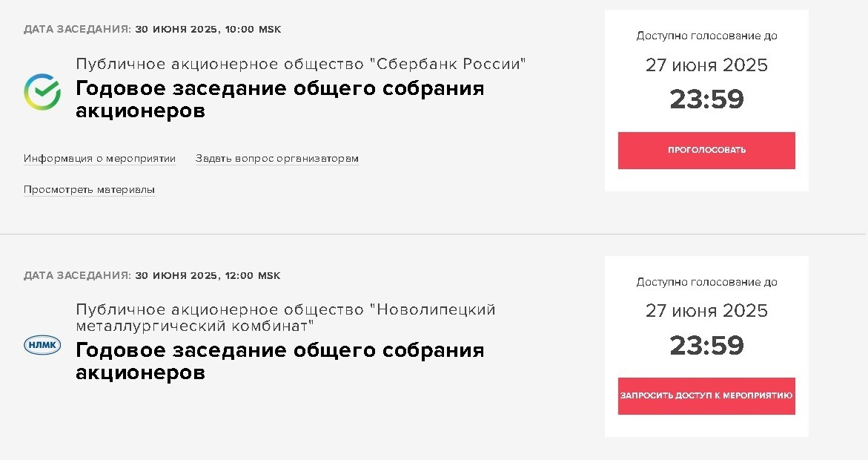Follow the Просмотреть материалы link
The width and height of the screenshot is (868, 460).
89,190
